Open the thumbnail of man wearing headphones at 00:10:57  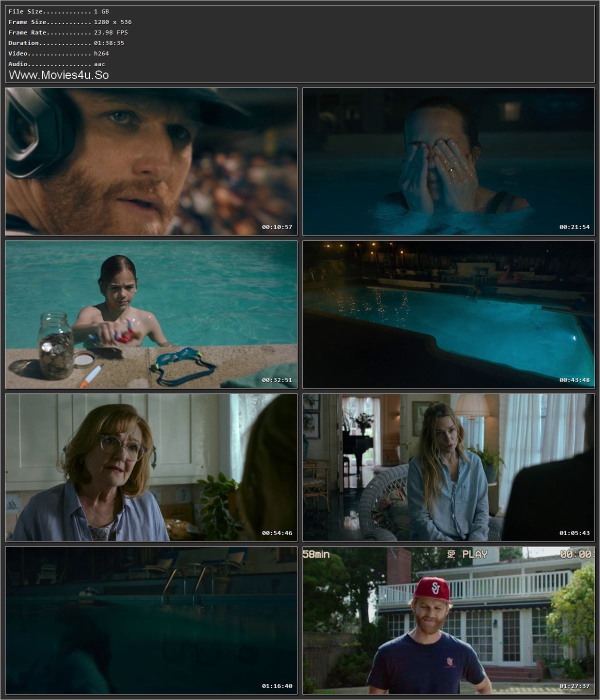[x=150, y=160]
